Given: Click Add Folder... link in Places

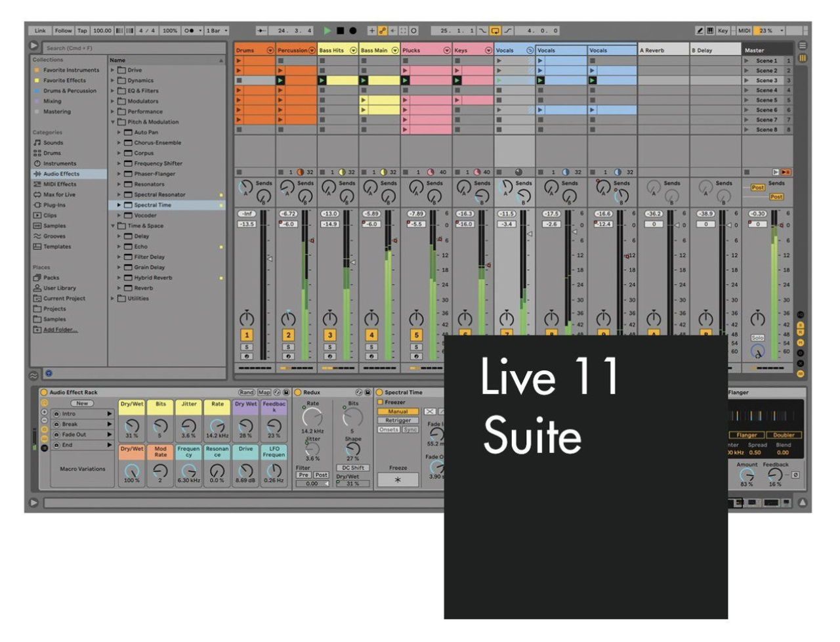Looking at the screenshot, I should (x=60, y=330).
